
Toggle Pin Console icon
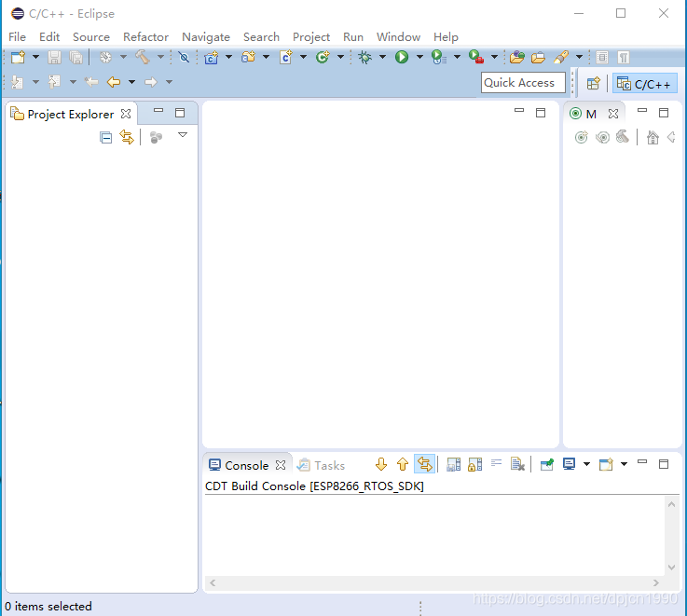click(547, 464)
